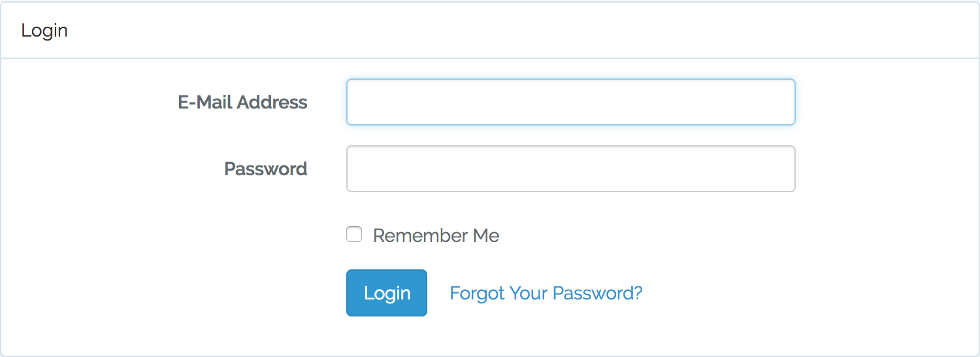
Task: Tick the box beside Remember Me
Action: 354,235
